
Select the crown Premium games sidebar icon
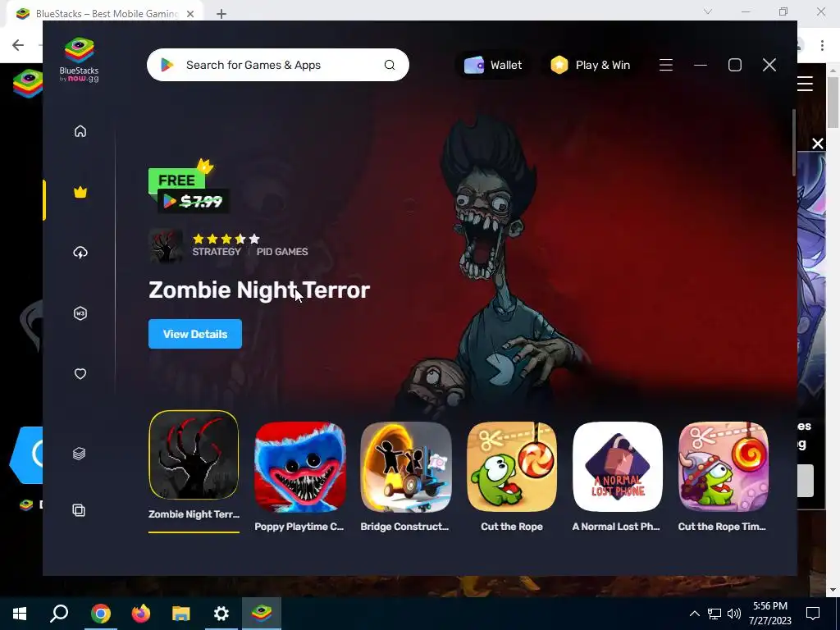pyautogui.click(x=80, y=192)
